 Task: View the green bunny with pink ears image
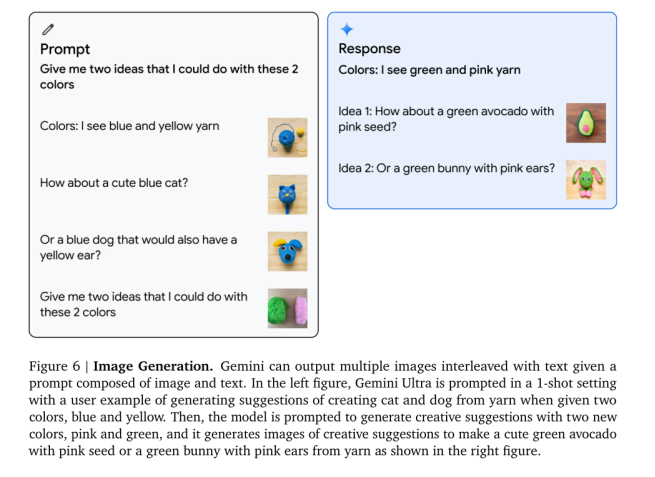coord(586,179)
